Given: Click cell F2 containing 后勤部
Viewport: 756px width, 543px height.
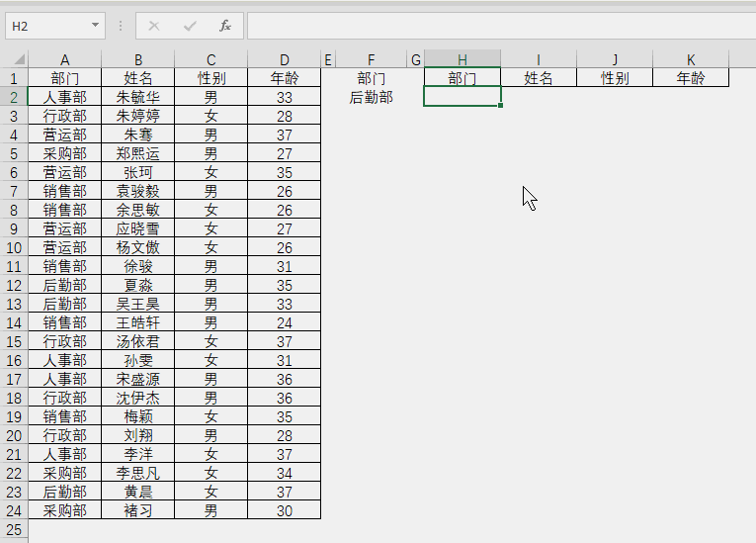Looking at the screenshot, I should [372, 97].
